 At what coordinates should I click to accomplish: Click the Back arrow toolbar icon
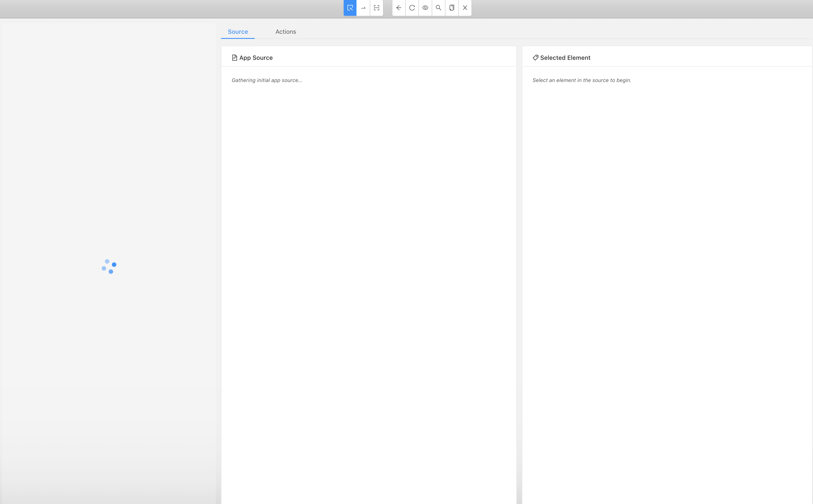tap(399, 8)
